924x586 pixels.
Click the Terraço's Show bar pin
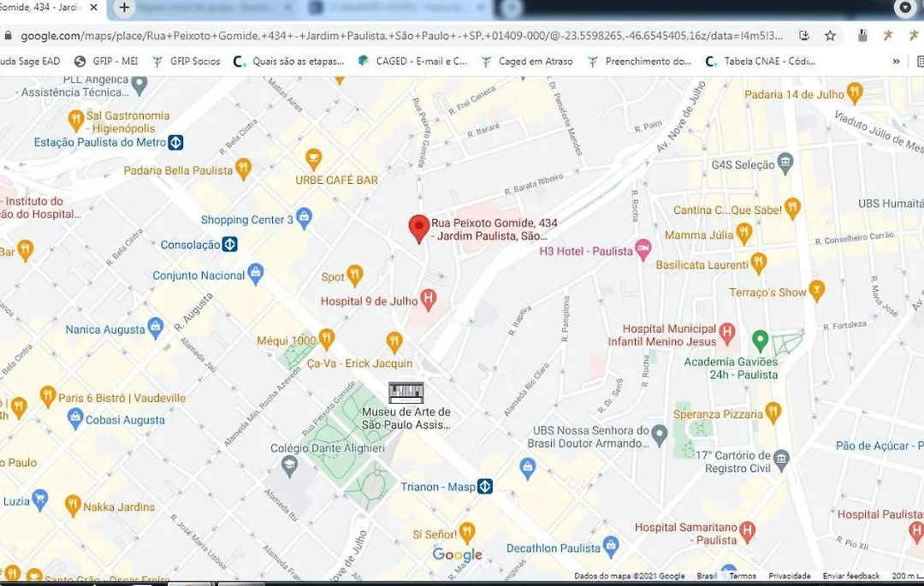[817, 290]
